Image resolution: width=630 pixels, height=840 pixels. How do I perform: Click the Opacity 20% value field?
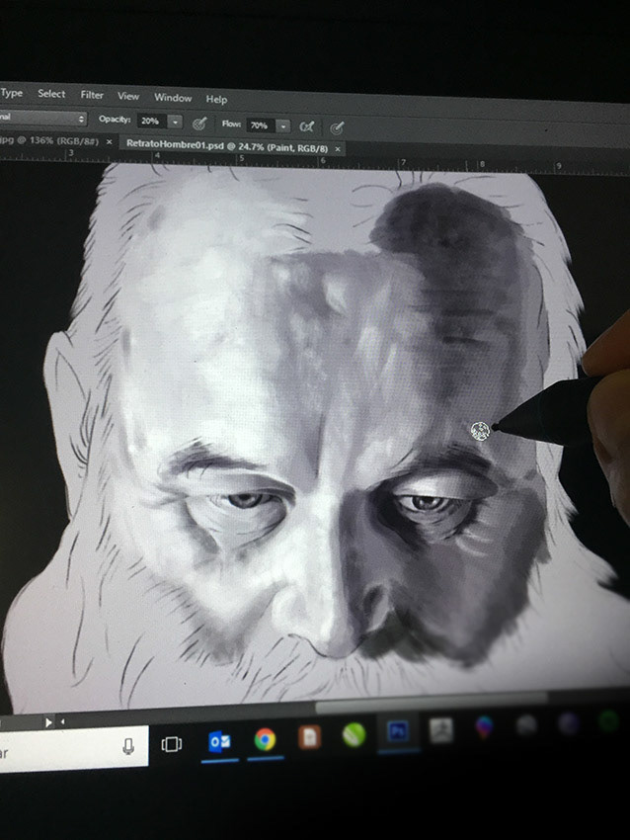(x=151, y=122)
